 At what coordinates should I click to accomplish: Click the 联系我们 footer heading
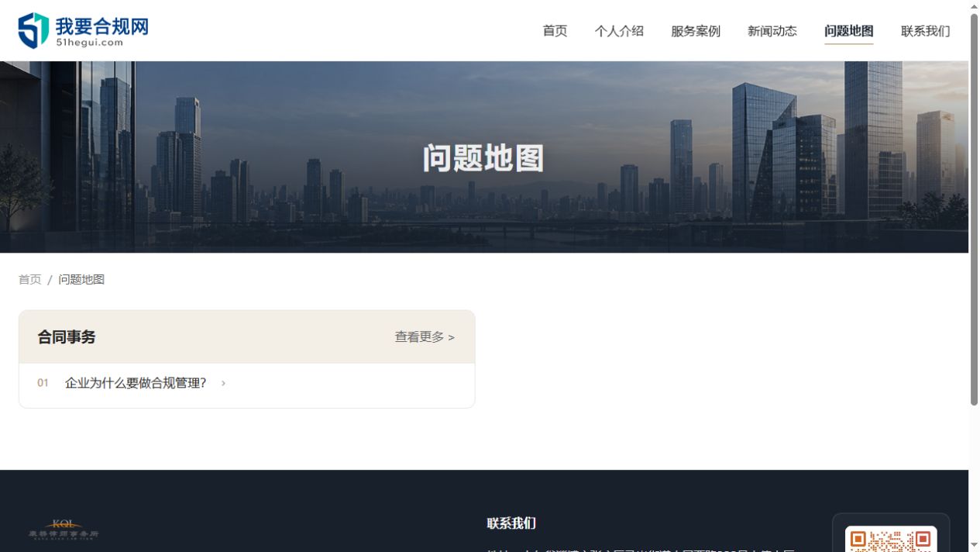pos(511,523)
